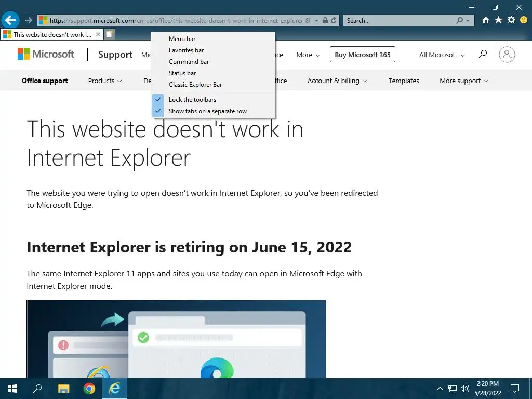Click the browser Back arrow button

10,20
